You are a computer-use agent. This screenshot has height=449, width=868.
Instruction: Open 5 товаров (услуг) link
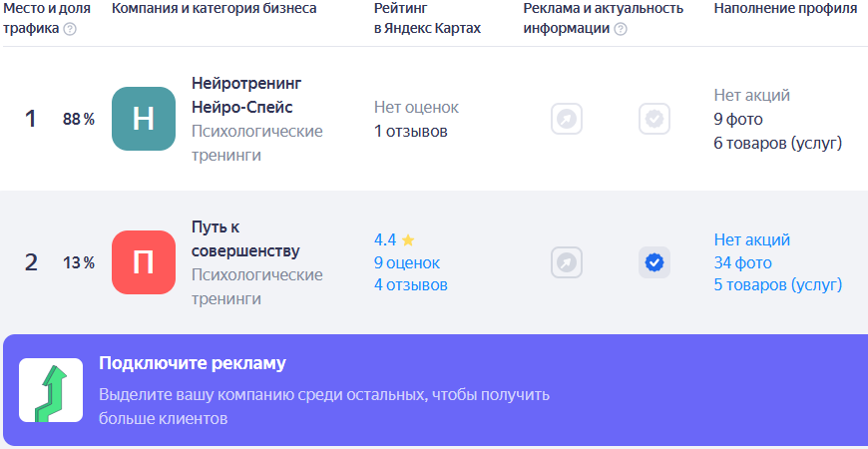click(x=778, y=285)
